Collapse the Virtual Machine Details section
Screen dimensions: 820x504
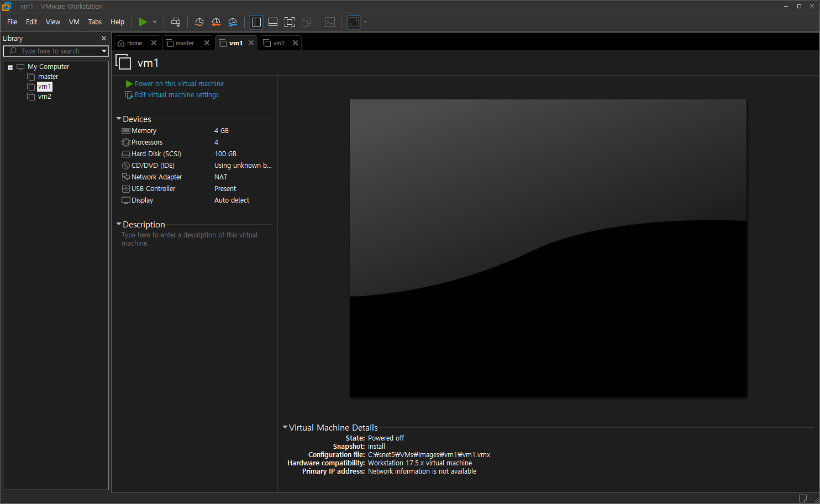(285, 427)
